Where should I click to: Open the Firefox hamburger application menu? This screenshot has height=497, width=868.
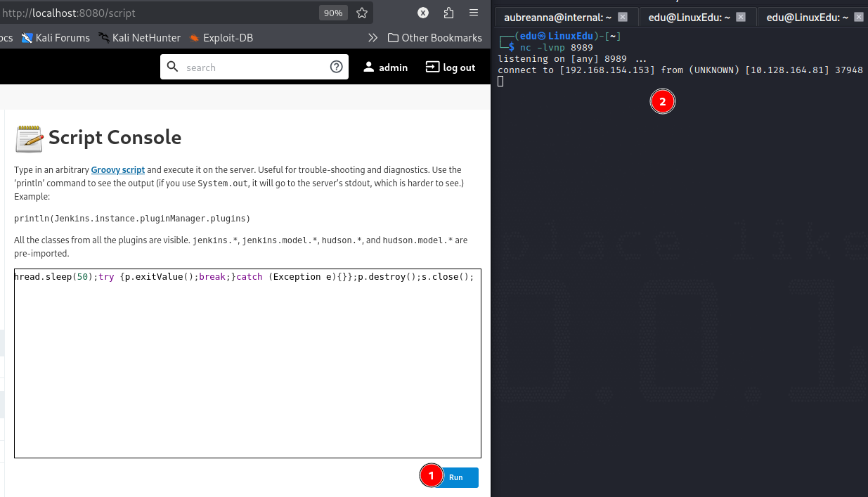[x=474, y=13]
